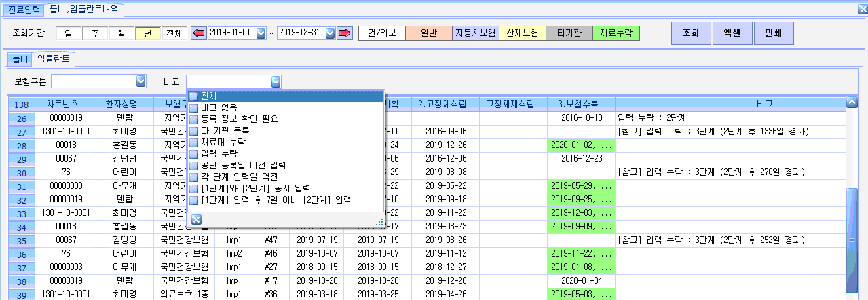Set period to 전체 (all)
868x300 pixels.
pos(174,33)
